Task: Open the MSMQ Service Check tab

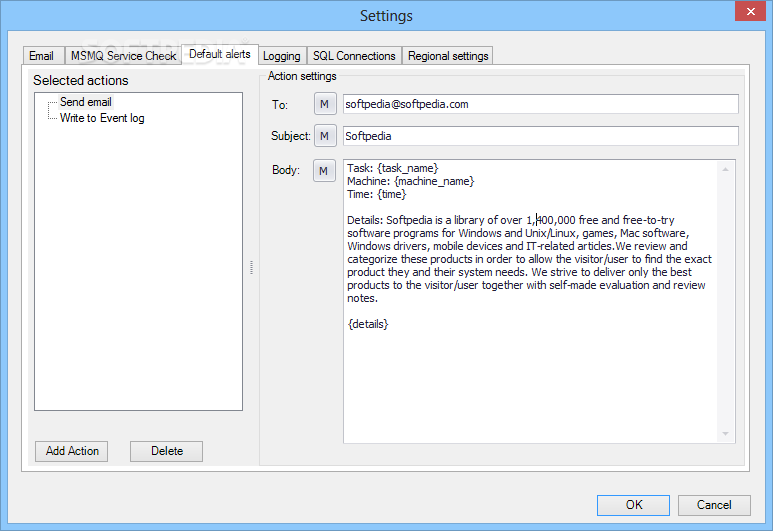Action: pyautogui.click(x=123, y=56)
